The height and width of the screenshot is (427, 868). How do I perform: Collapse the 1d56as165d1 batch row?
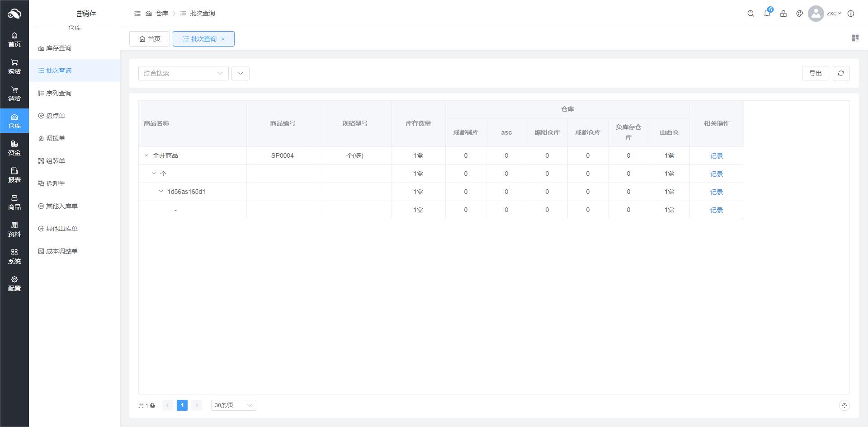point(161,192)
